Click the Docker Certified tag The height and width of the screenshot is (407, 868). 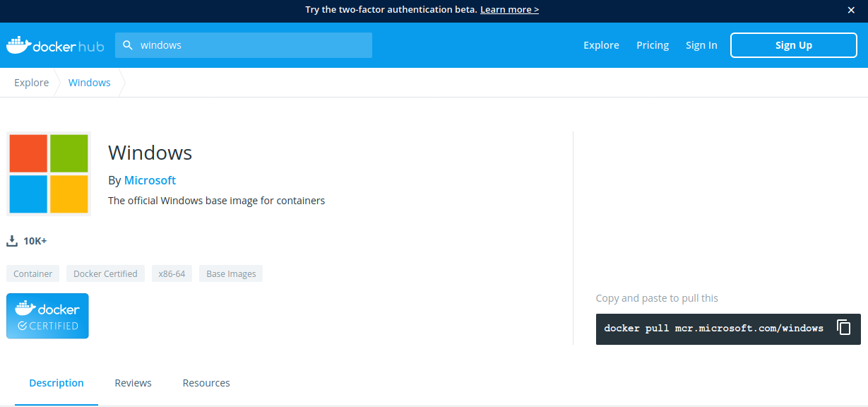tap(105, 273)
